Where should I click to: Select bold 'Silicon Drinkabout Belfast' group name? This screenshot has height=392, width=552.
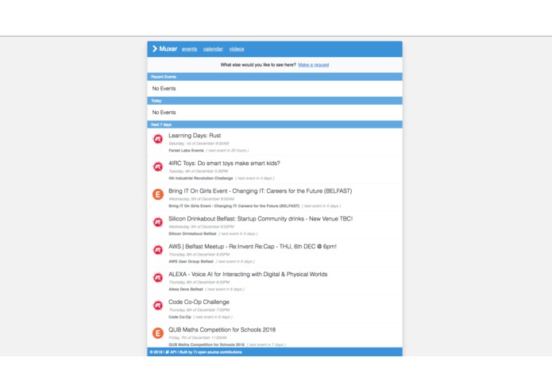(192, 234)
